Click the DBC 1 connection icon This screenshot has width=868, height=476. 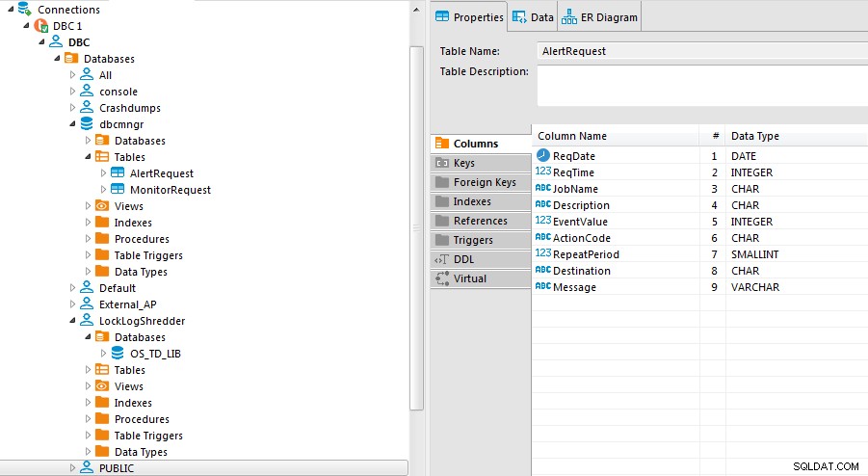point(41,25)
